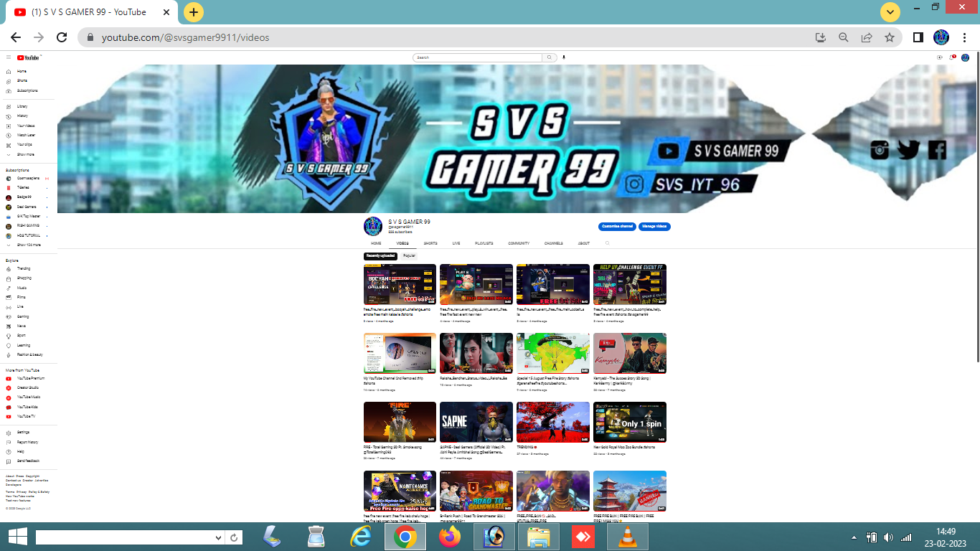The height and width of the screenshot is (551, 980).
Task: Open the Create video camera icon
Action: click(x=939, y=57)
